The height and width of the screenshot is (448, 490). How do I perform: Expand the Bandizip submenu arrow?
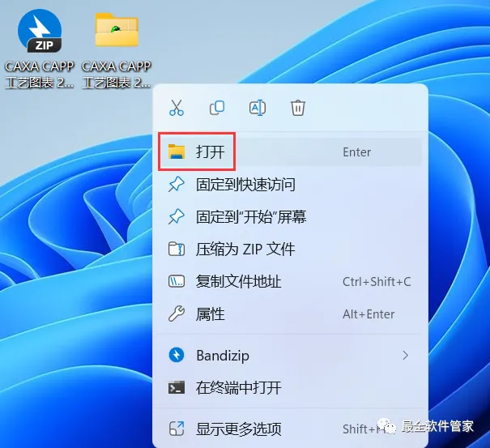(405, 356)
